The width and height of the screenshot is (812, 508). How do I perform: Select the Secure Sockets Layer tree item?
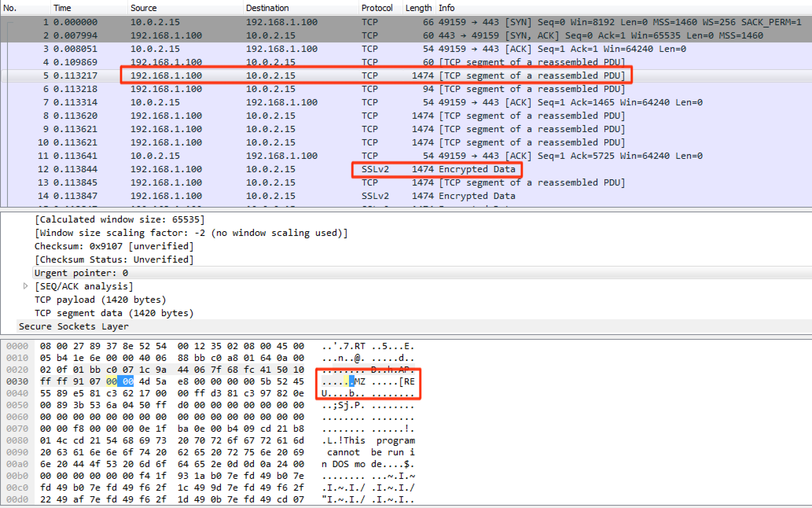point(73,326)
